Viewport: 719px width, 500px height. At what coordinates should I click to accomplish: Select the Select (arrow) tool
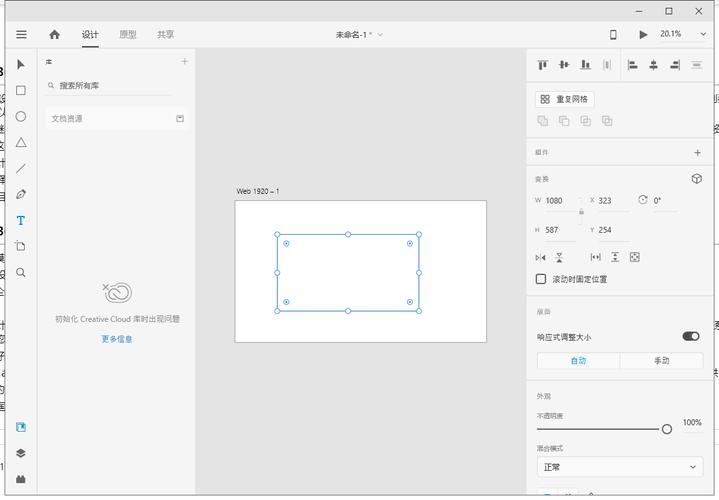(21, 64)
